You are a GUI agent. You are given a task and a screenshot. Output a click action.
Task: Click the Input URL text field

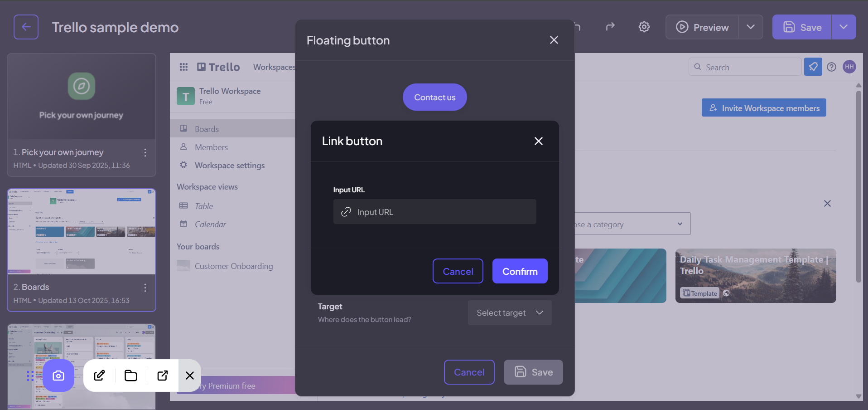[x=434, y=212]
